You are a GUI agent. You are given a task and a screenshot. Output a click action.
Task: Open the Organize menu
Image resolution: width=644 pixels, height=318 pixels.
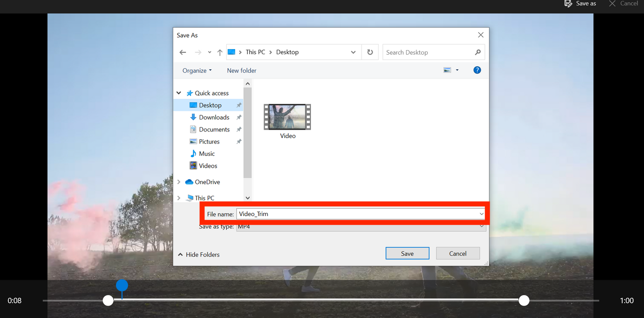click(197, 70)
